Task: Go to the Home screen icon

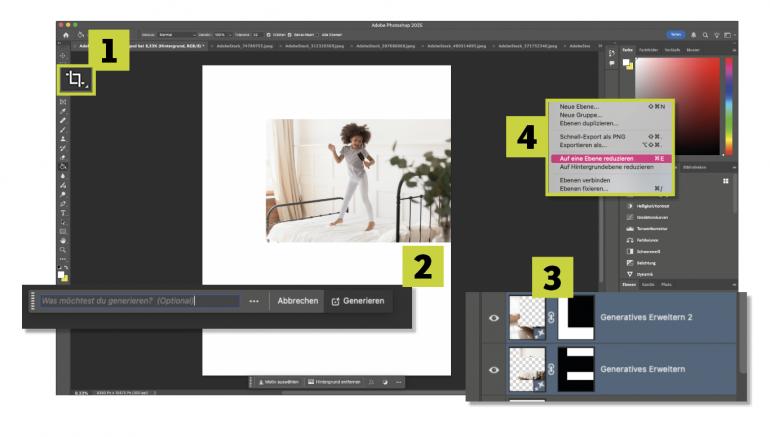Action: tap(66, 35)
